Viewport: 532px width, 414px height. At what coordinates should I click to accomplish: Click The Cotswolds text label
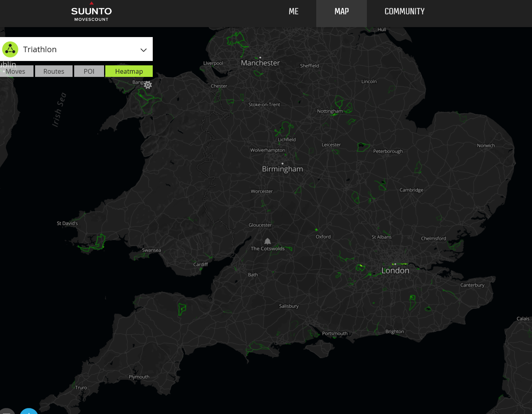(x=268, y=249)
